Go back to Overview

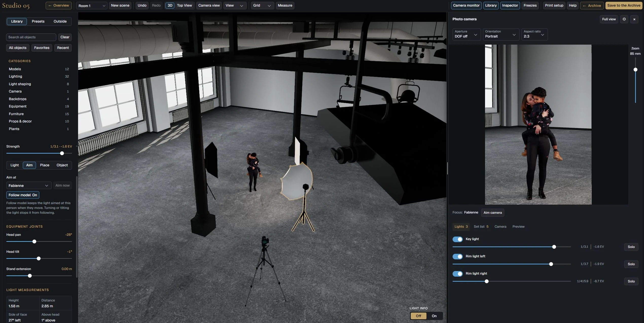pos(59,6)
